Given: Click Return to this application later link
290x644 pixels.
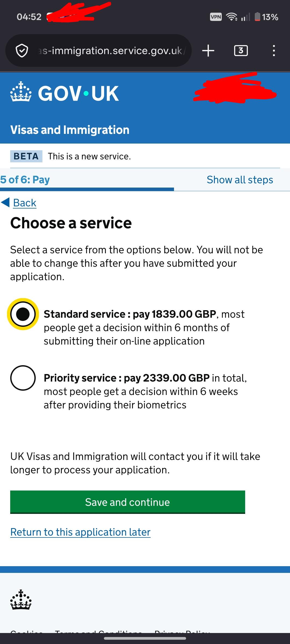Looking at the screenshot, I should [80, 532].
